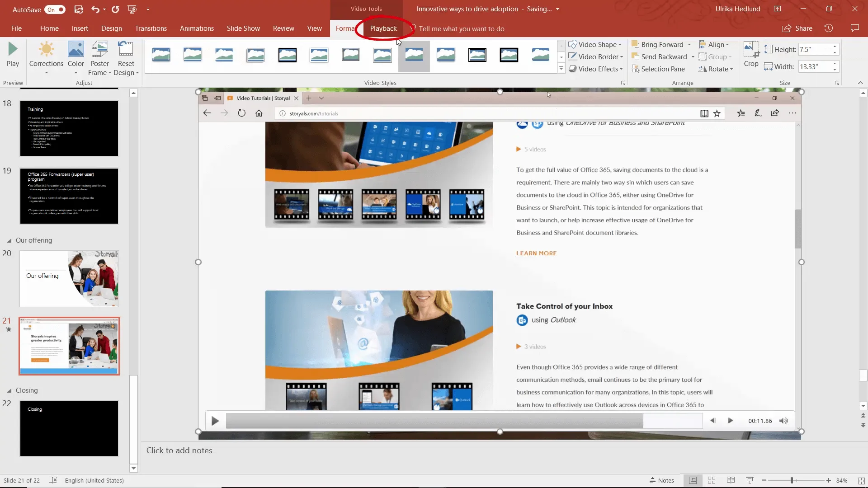
Task: Switch to Reading View
Action: [731, 480]
